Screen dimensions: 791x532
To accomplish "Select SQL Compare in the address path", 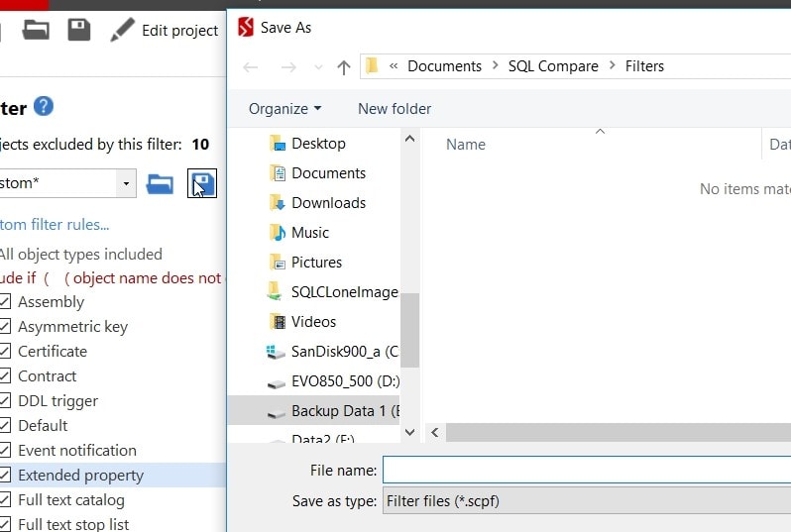I will [553, 66].
